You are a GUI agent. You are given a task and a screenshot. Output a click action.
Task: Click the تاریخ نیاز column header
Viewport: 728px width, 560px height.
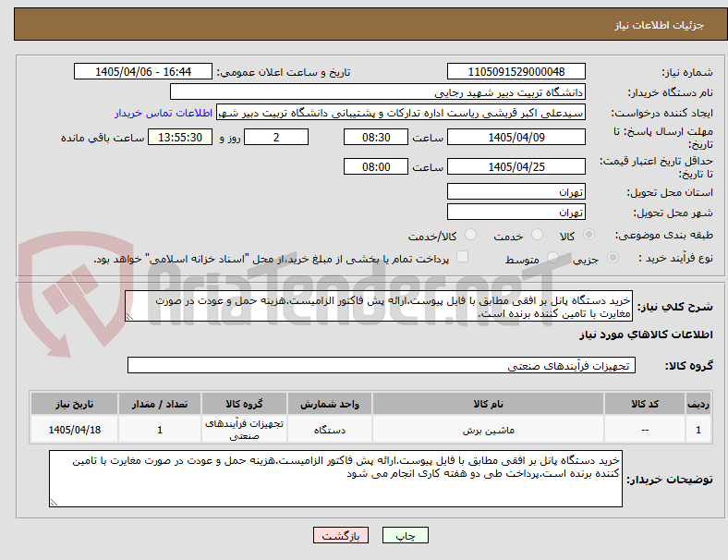(x=74, y=404)
